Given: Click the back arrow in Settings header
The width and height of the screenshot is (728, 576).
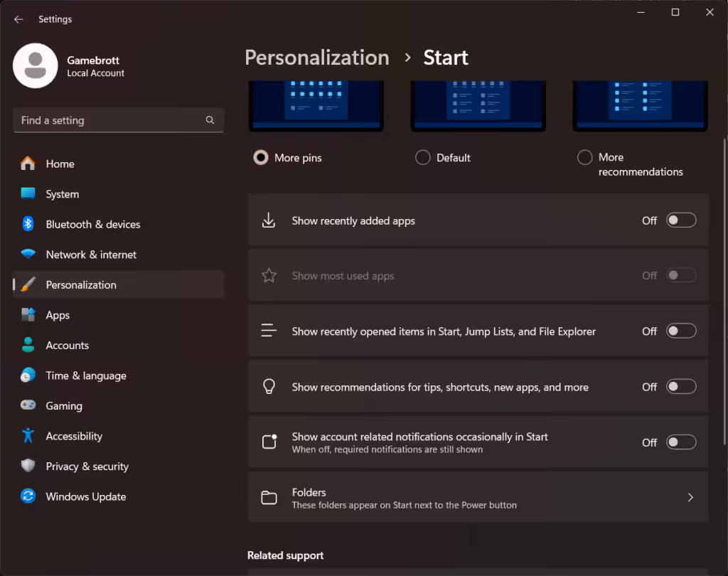Looking at the screenshot, I should tap(18, 19).
